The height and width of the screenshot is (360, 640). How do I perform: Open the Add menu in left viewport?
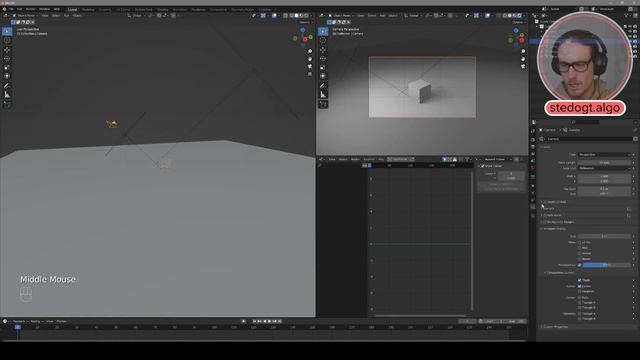tap(67, 16)
